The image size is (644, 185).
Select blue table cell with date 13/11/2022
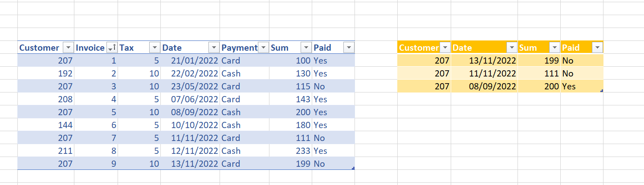pos(191,164)
